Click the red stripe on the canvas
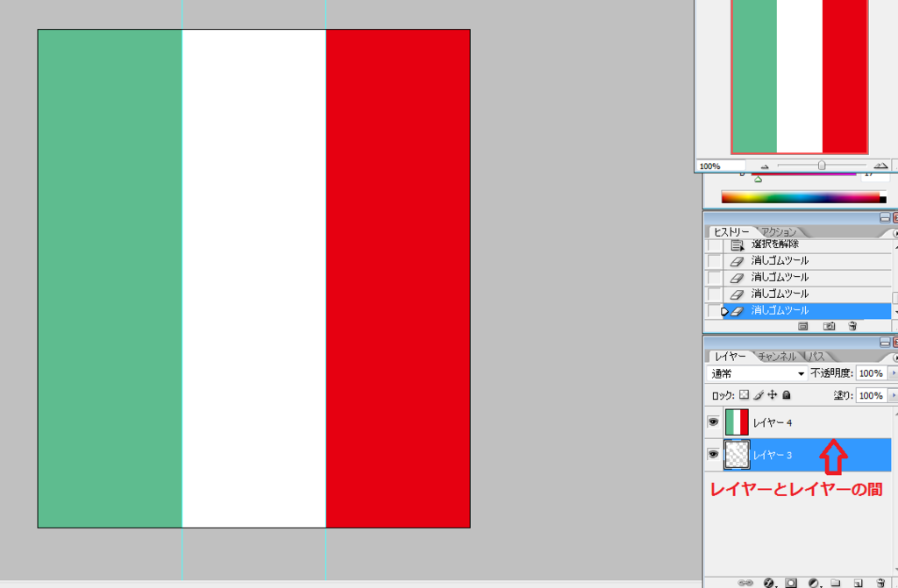 coord(398,279)
